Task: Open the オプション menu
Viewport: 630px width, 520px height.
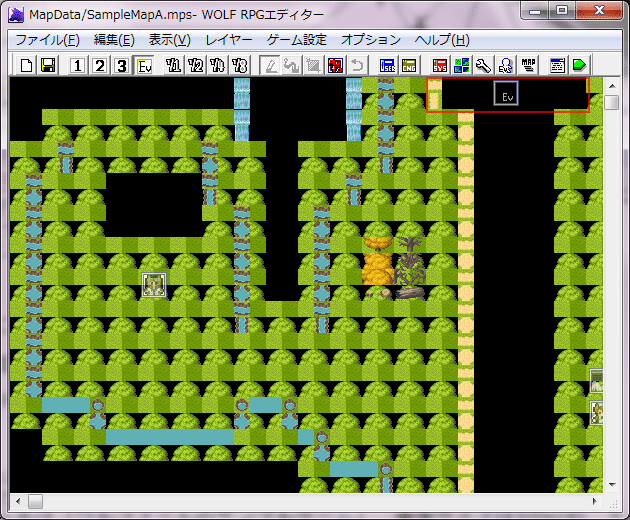Action: (x=371, y=40)
